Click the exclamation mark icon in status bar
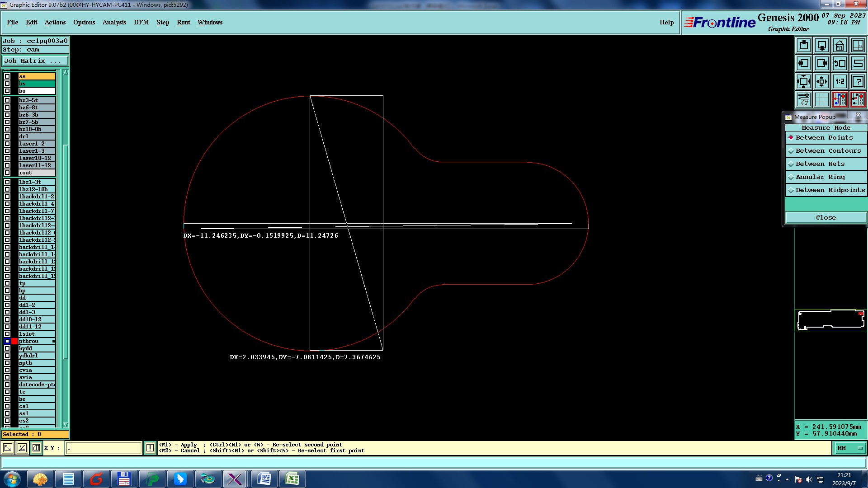This screenshot has width=868, height=488. pyautogui.click(x=150, y=448)
